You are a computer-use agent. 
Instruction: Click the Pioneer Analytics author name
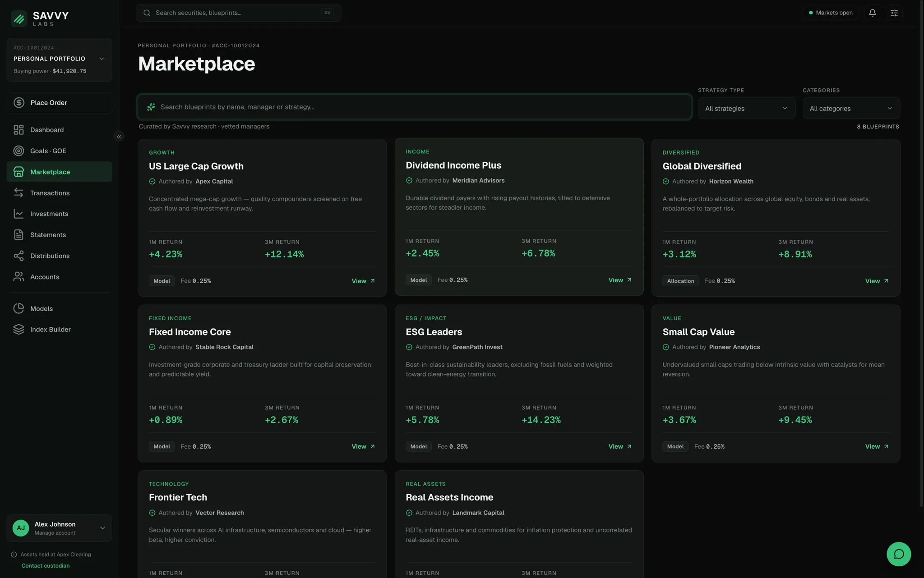[x=734, y=347]
